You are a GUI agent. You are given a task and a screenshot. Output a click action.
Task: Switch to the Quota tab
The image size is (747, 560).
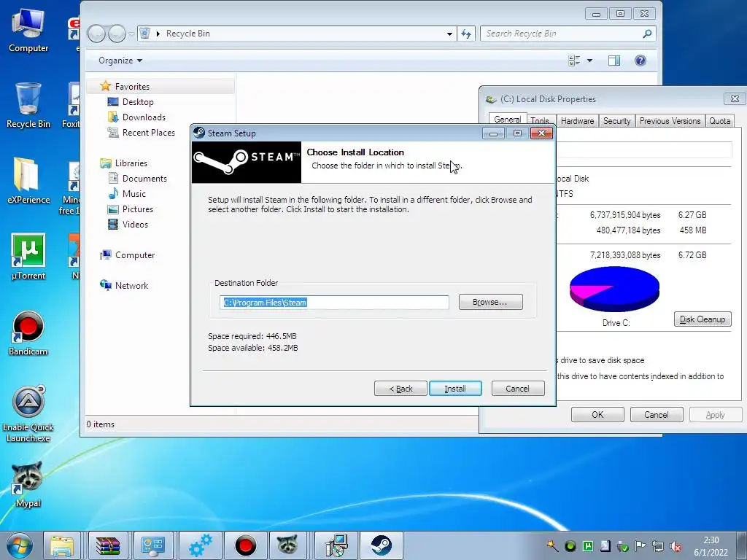click(x=719, y=121)
